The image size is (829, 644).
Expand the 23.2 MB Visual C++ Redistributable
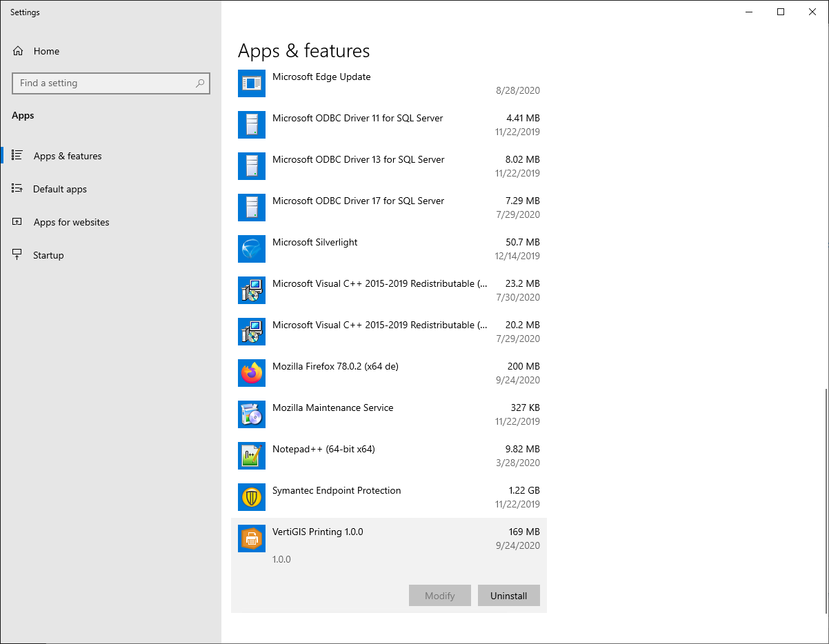[388, 290]
